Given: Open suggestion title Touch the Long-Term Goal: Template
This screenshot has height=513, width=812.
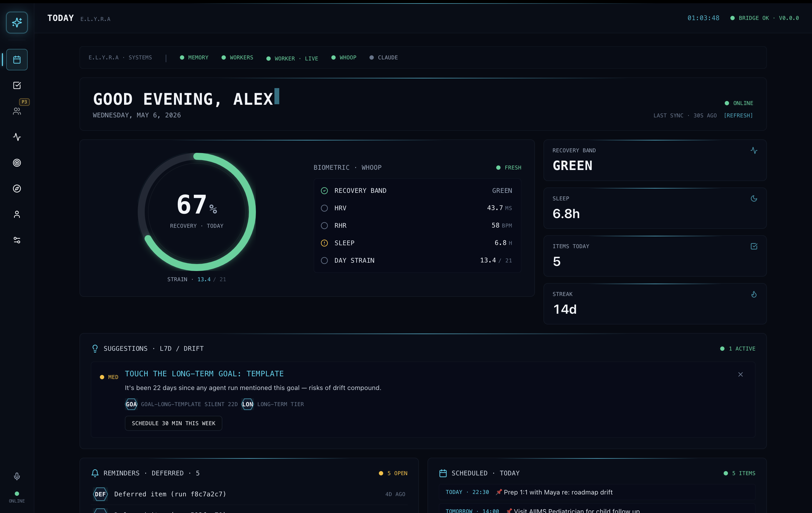Looking at the screenshot, I should 204,374.
